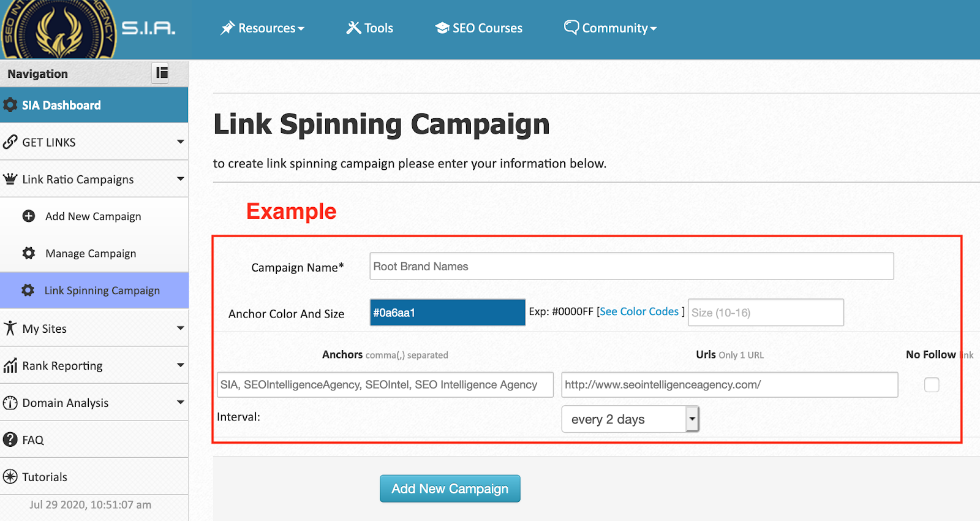Expand the My Sites section arrow
Viewport: 980px width, 521px height.
[181, 328]
